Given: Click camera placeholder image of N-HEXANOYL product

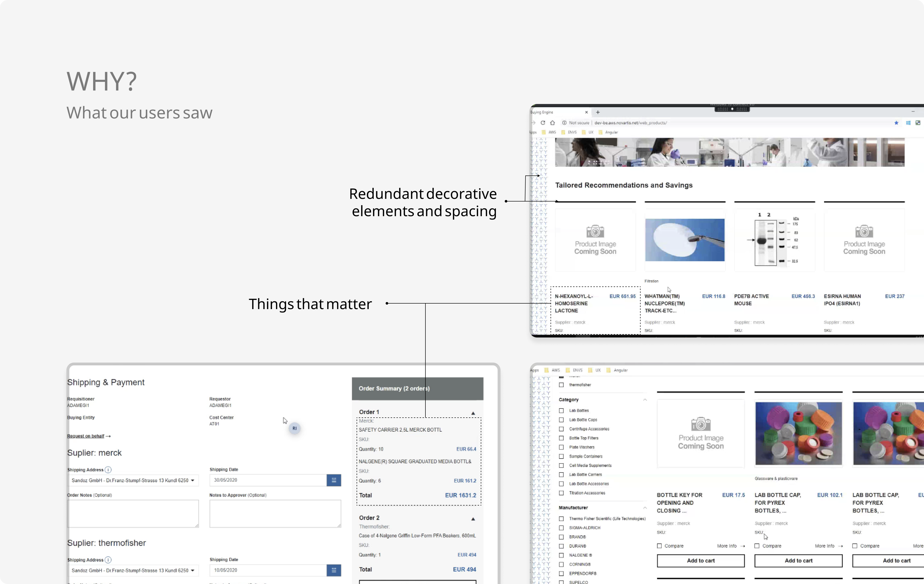Looking at the screenshot, I should (596, 240).
